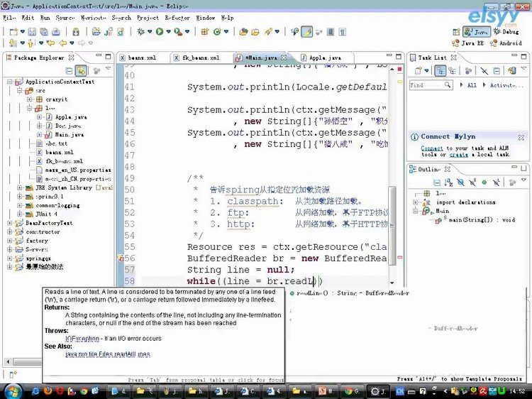Viewport: 532px width, 399px height.
Task: Click Synchronize Changed icon in Task List
Action: point(511,70)
